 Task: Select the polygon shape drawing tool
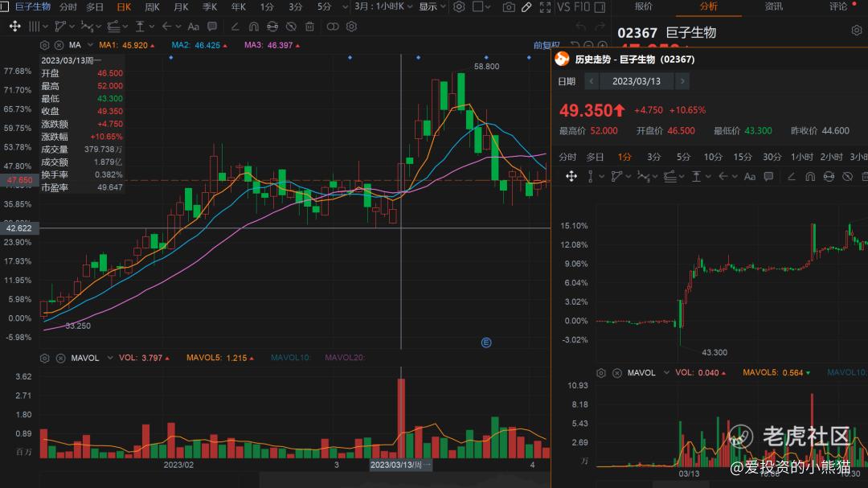pyautogui.click(x=60, y=26)
